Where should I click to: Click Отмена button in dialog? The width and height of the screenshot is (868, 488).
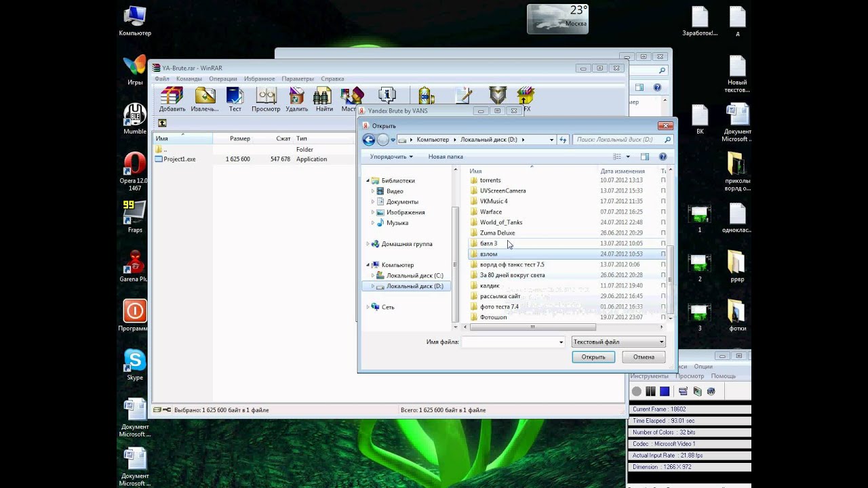click(644, 357)
